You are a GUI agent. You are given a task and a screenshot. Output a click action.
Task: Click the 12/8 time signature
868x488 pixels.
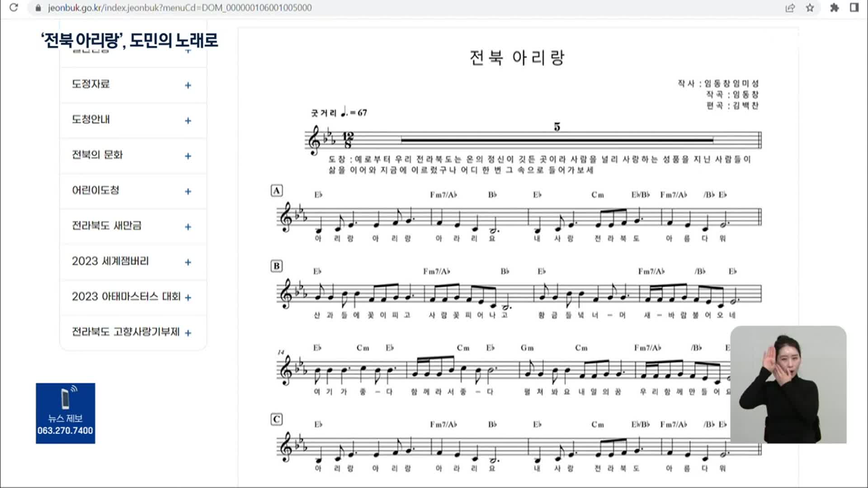[348, 140]
